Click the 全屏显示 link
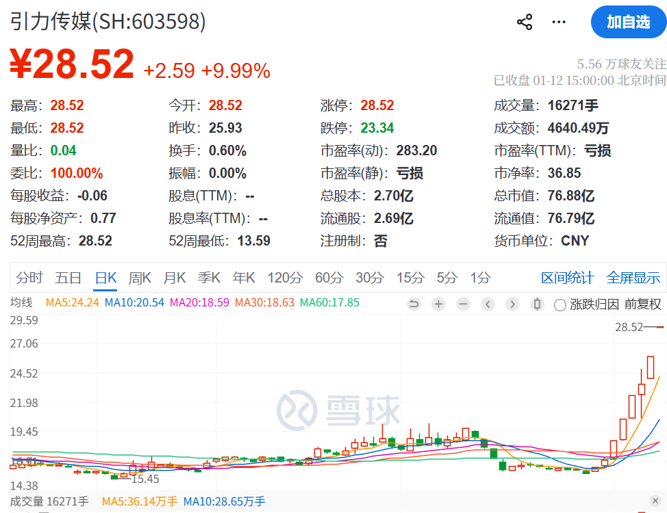Viewport: 667px width, 513px height. (633, 278)
